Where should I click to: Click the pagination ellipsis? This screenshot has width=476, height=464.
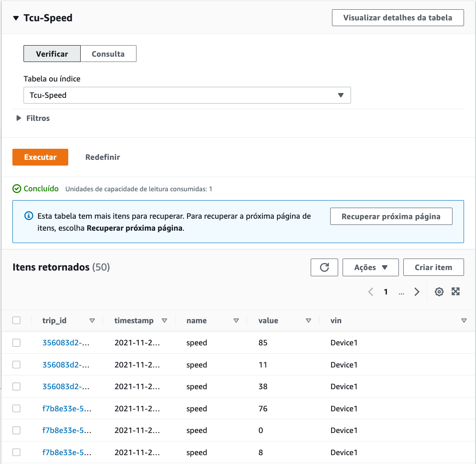[x=402, y=293]
